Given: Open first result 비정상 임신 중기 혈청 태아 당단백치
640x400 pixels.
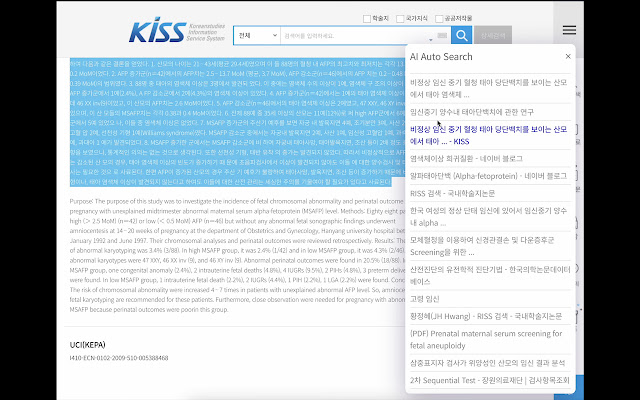Looking at the screenshot, I should point(488,89).
